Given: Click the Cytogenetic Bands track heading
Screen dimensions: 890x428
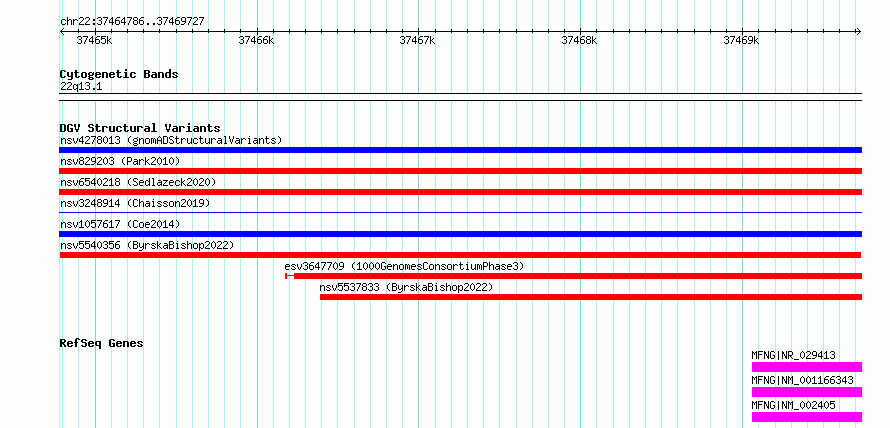Looking at the screenshot, I should click(x=119, y=74).
